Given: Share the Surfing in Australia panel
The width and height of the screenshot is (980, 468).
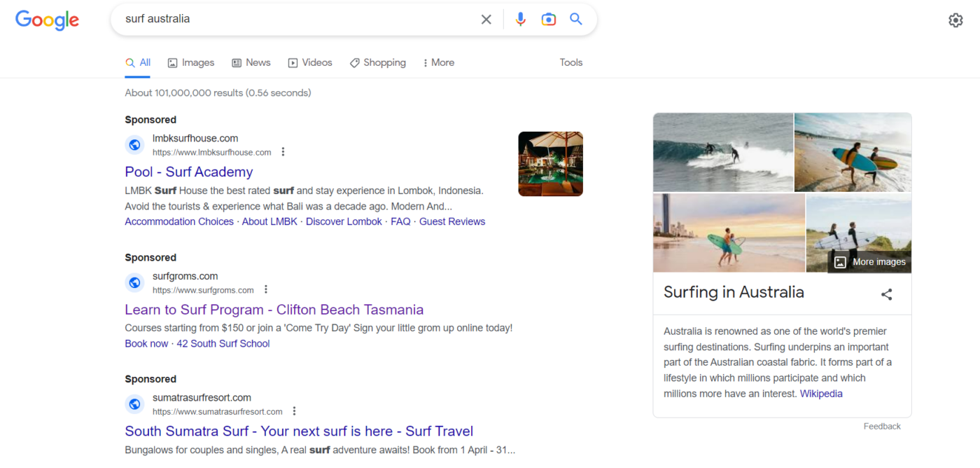Looking at the screenshot, I should tap(886, 294).
